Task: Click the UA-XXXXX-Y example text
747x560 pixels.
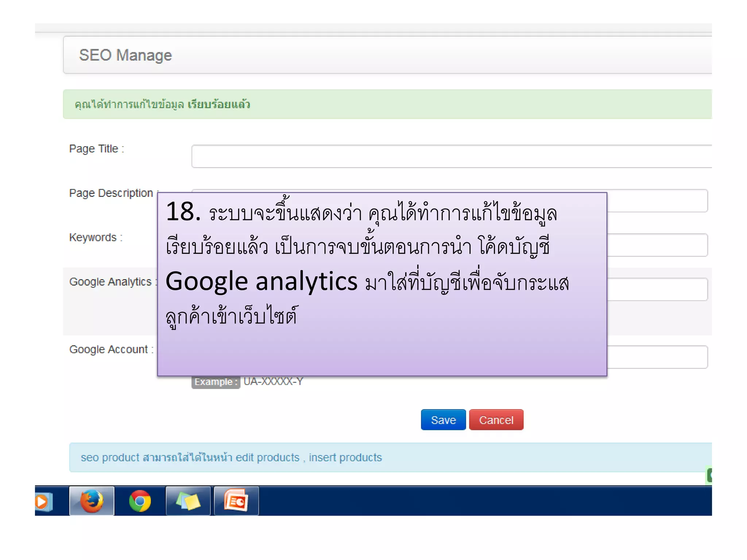Action: (273, 381)
